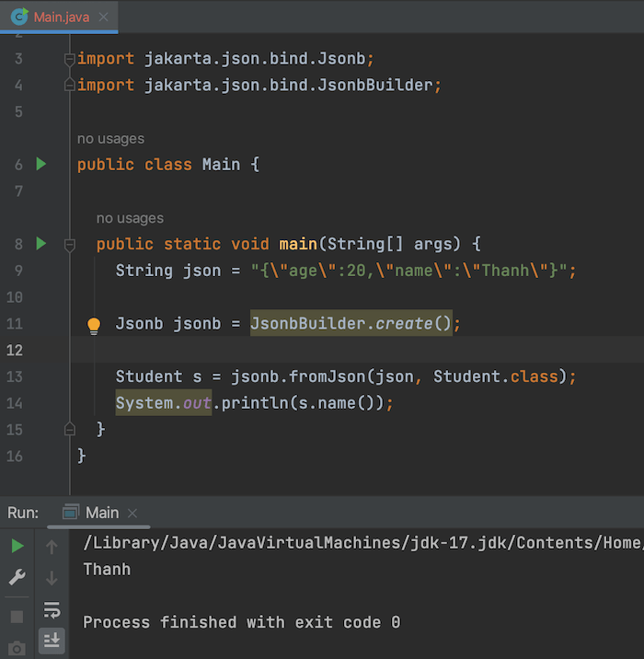The width and height of the screenshot is (644, 659).
Task: Run main method from line 8 gutter
Action: [x=40, y=243]
